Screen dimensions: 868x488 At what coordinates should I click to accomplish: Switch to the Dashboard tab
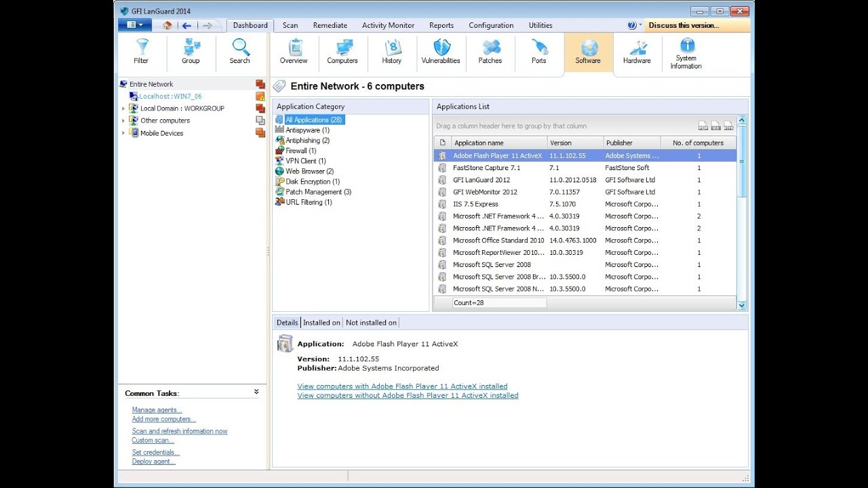tap(250, 25)
